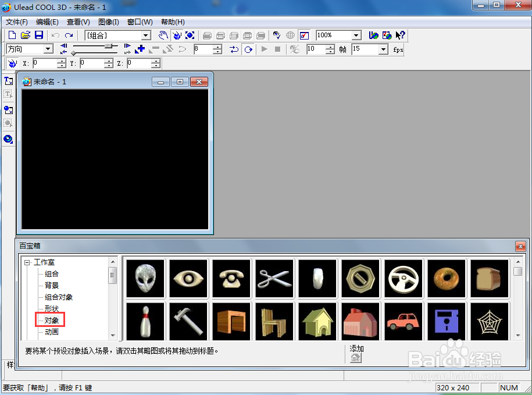
Task: Click the spider web object thumbnail
Action: tap(490, 322)
